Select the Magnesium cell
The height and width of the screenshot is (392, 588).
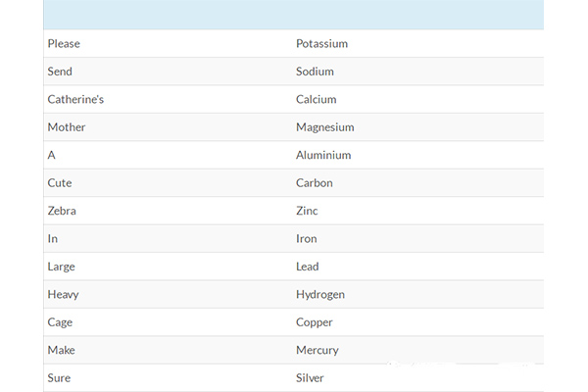click(324, 127)
